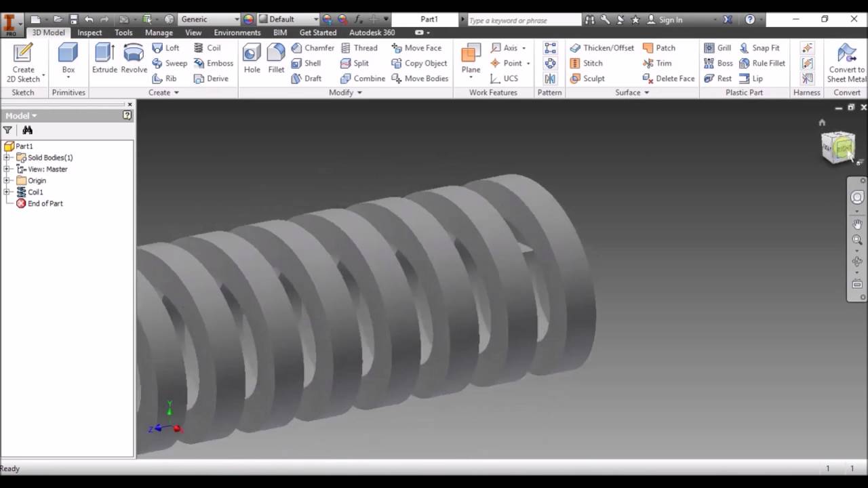Open the Modify panel dropdown
The image size is (868, 488).
click(345, 93)
